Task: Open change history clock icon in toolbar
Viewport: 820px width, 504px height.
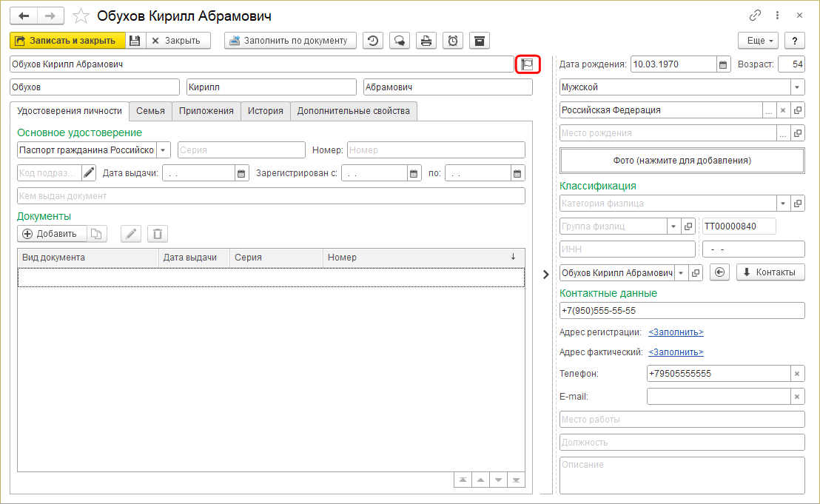Action: pyautogui.click(x=374, y=41)
